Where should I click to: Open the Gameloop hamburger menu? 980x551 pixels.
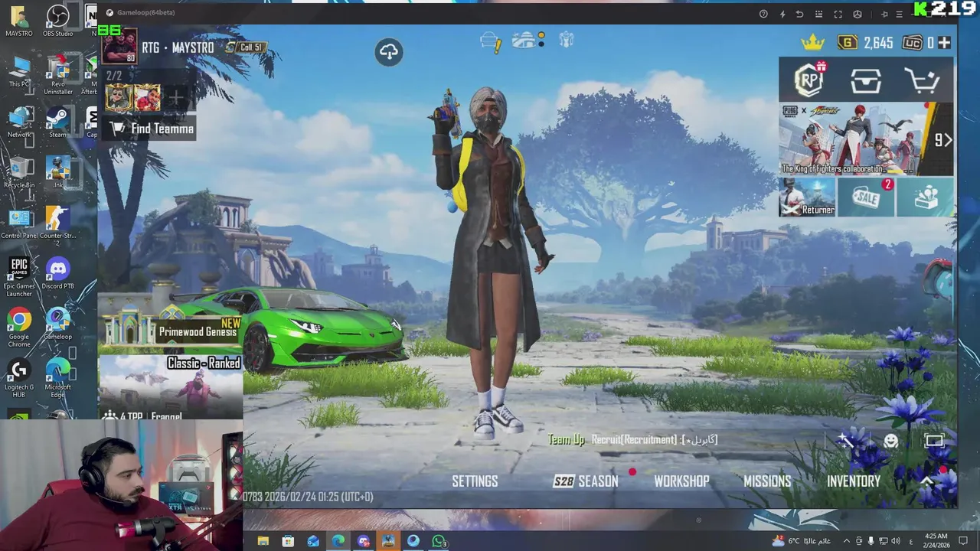[x=900, y=14]
